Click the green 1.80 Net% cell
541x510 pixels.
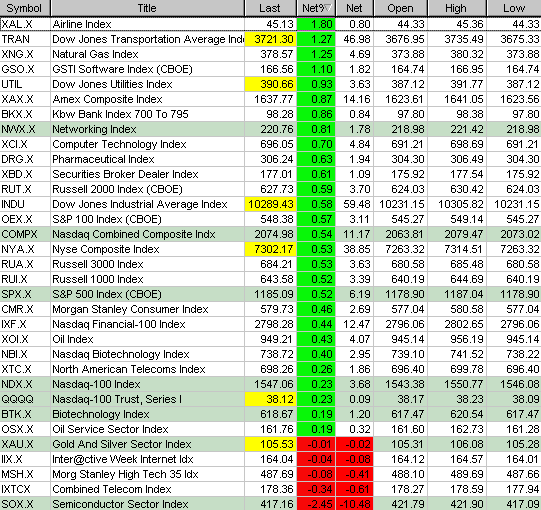[x=316, y=24]
